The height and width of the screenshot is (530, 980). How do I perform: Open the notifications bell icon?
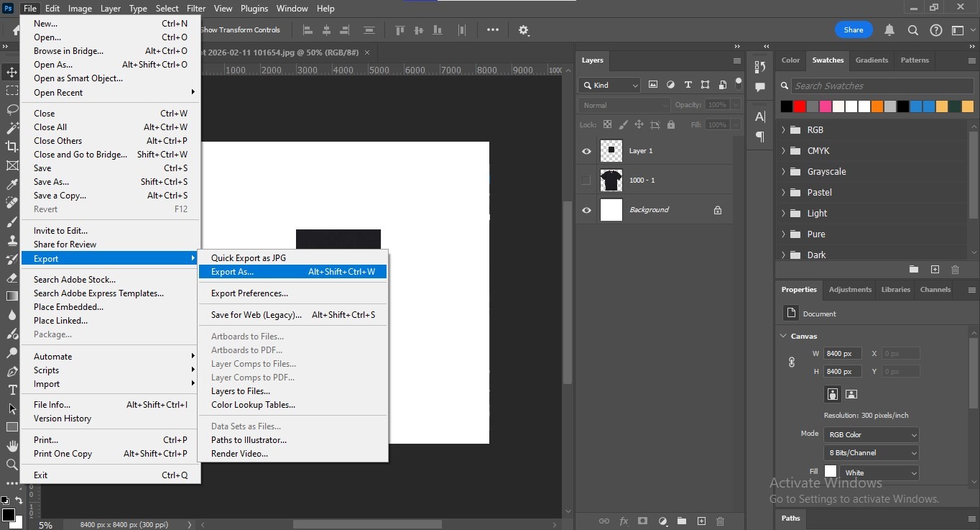[889, 30]
